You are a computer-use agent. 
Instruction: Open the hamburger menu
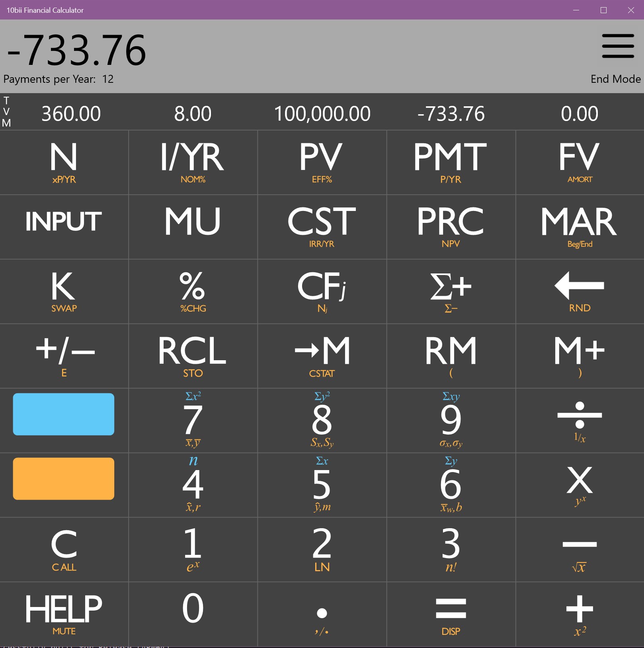click(618, 46)
